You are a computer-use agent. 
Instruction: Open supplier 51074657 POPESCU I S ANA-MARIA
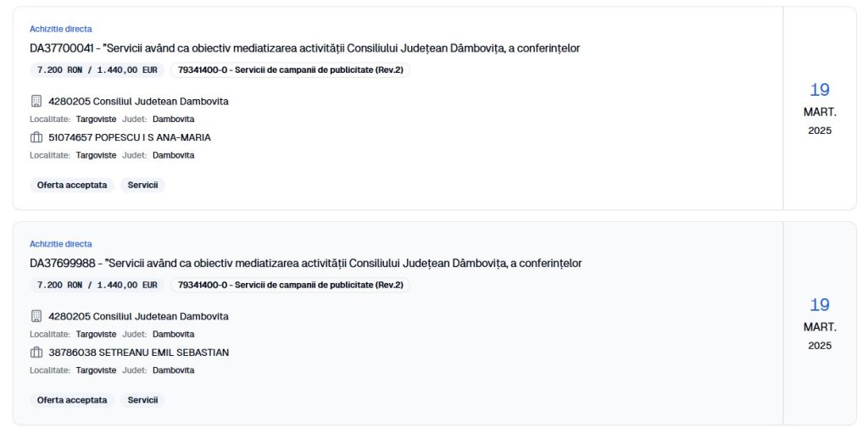coord(130,137)
